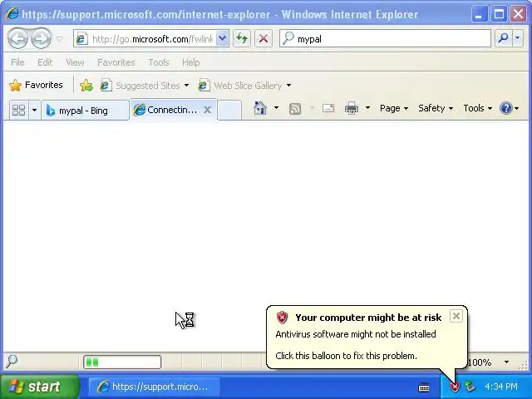The width and height of the screenshot is (532, 399).
Task: Open Suggested Sites link
Action: [x=140, y=85]
